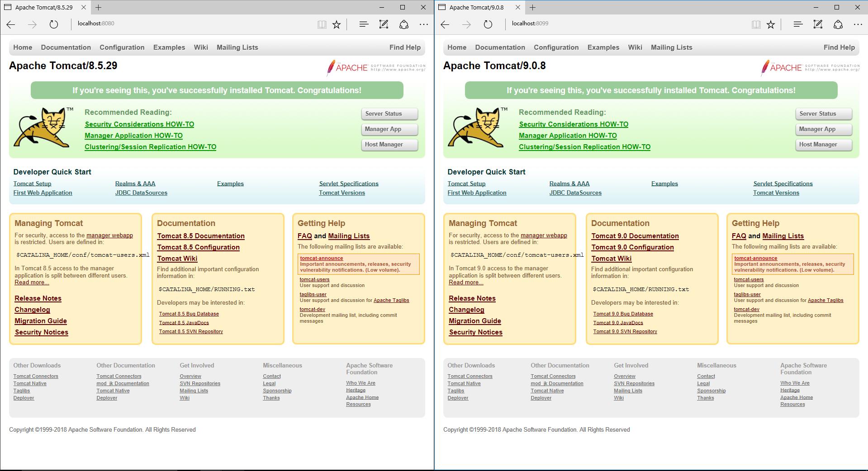Open Tomcat 8.5 Documentation link
The height and width of the screenshot is (471, 868).
[201, 236]
